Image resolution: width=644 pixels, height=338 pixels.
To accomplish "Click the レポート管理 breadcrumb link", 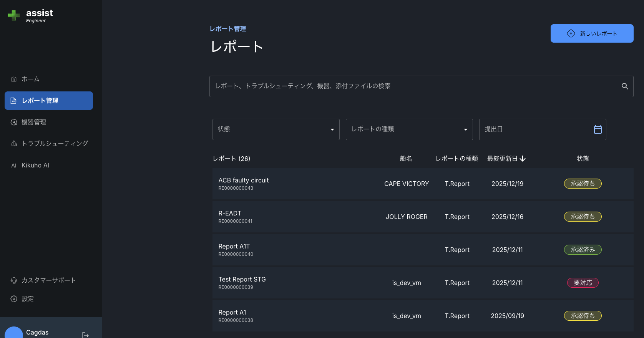I will click(228, 29).
